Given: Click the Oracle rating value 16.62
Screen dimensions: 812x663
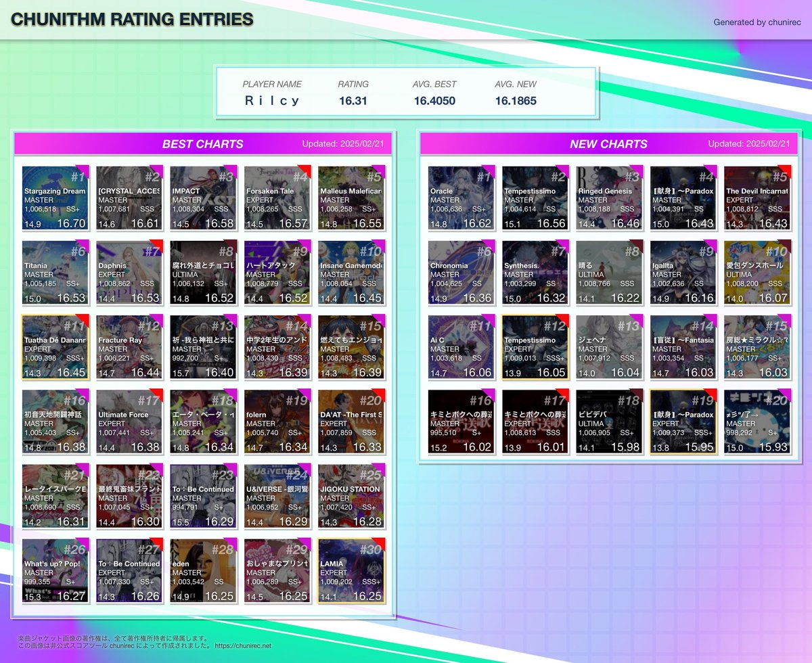Looking at the screenshot, I should click(477, 223).
